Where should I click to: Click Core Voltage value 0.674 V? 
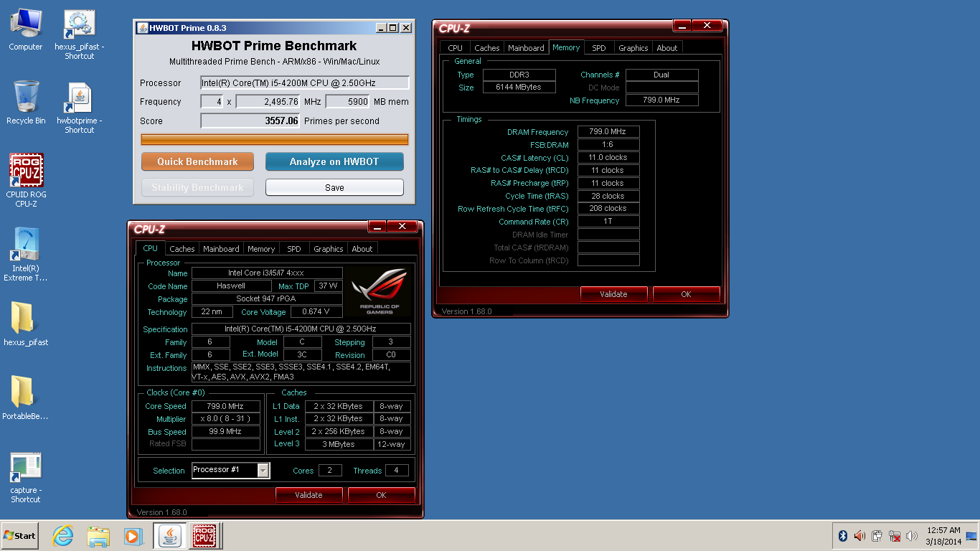point(317,312)
